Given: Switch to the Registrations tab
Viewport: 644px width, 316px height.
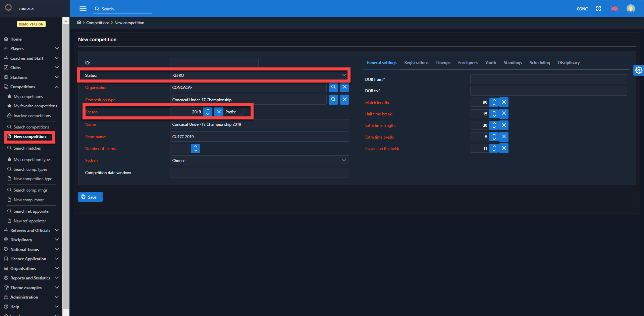Looking at the screenshot, I should coord(416,63).
